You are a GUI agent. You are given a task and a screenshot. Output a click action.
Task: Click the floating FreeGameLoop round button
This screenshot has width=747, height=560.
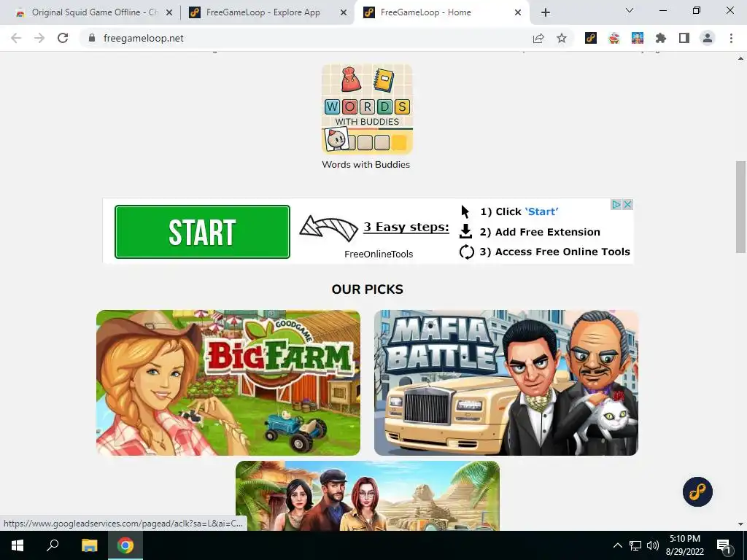[697, 491]
